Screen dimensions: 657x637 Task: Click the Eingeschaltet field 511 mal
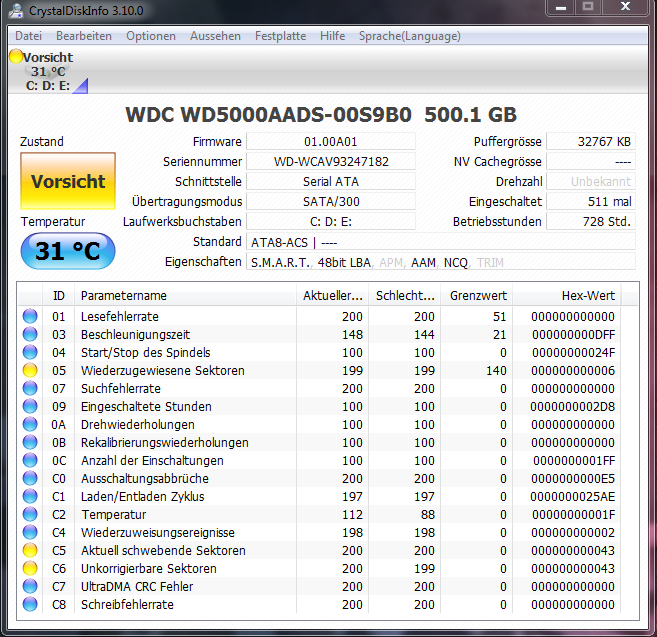tap(591, 202)
